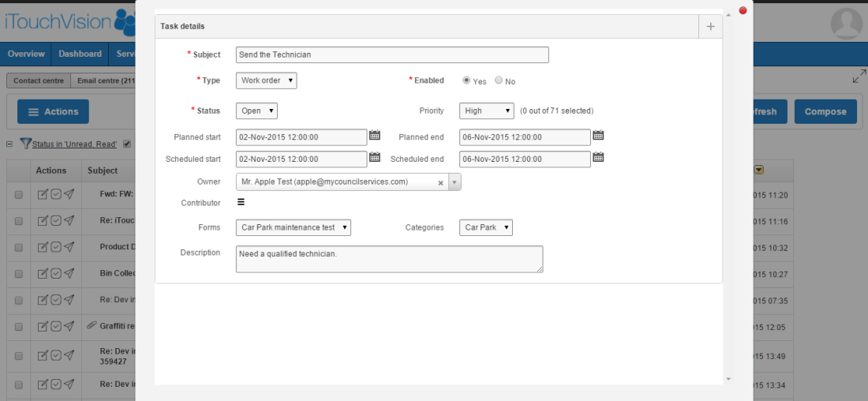Open the Actions menu button
This screenshot has height=401, width=868.
click(53, 112)
